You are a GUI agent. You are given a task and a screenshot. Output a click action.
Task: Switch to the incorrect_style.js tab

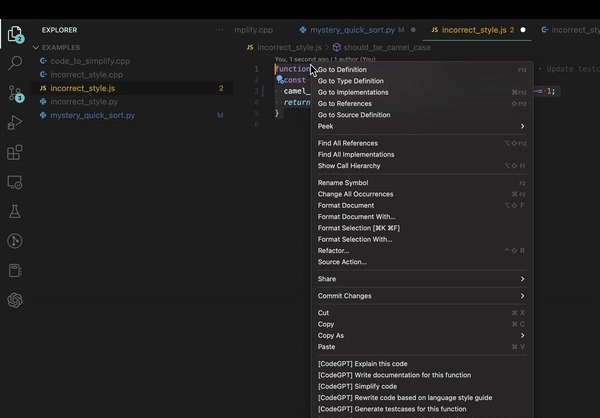tap(477, 30)
